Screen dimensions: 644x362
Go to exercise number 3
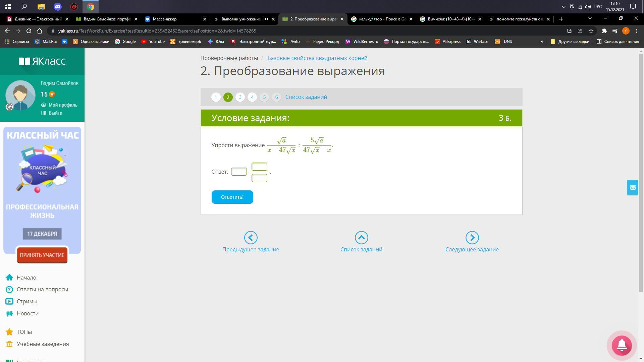pyautogui.click(x=240, y=97)
